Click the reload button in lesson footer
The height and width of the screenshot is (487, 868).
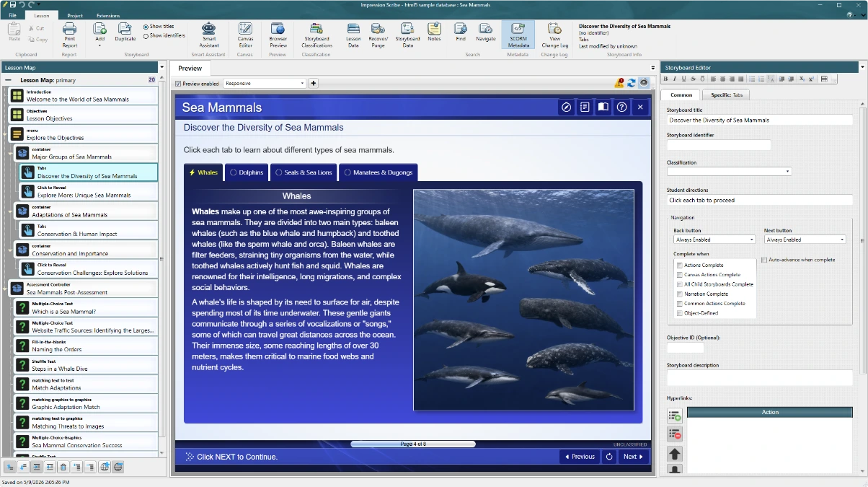coord(609,456)
